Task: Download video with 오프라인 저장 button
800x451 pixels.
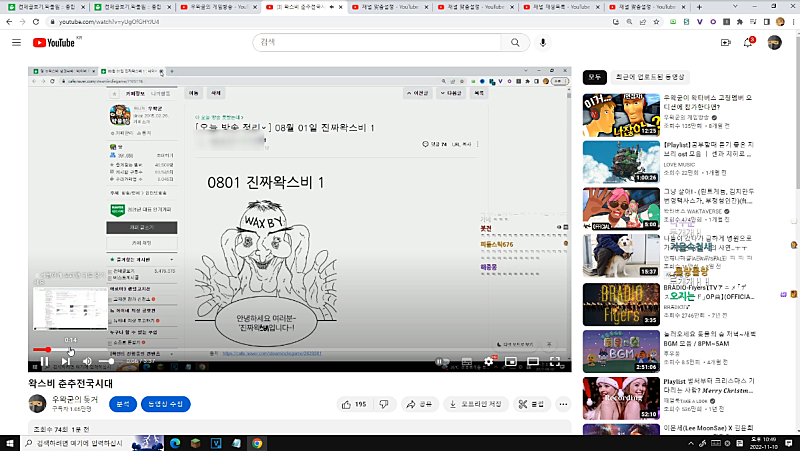Action: click(476, 404)
